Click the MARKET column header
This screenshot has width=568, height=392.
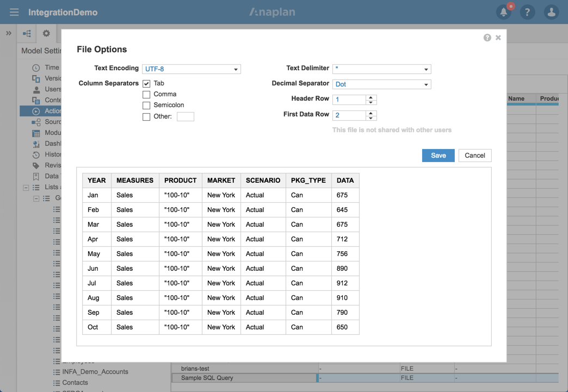click(x=221, y=181)
